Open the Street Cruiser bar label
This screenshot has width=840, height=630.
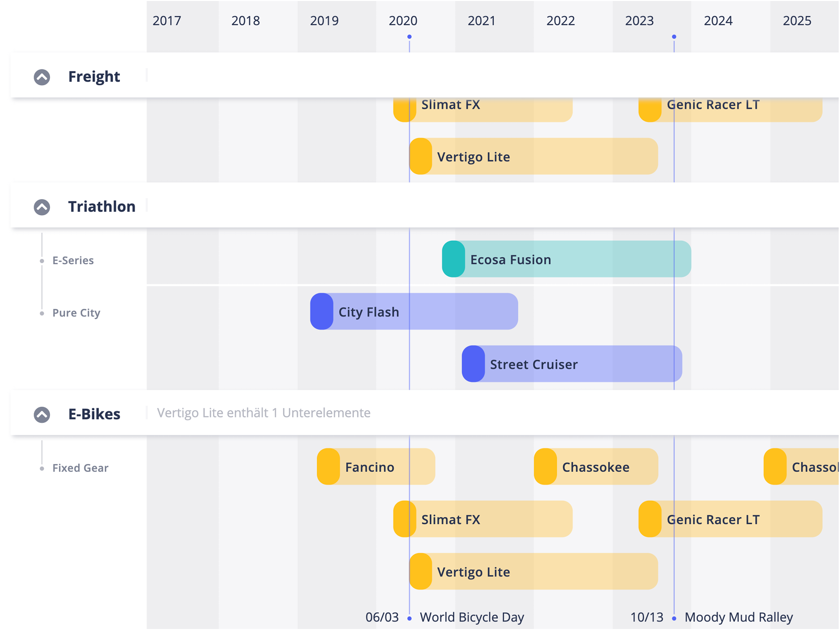click(534, 364)
